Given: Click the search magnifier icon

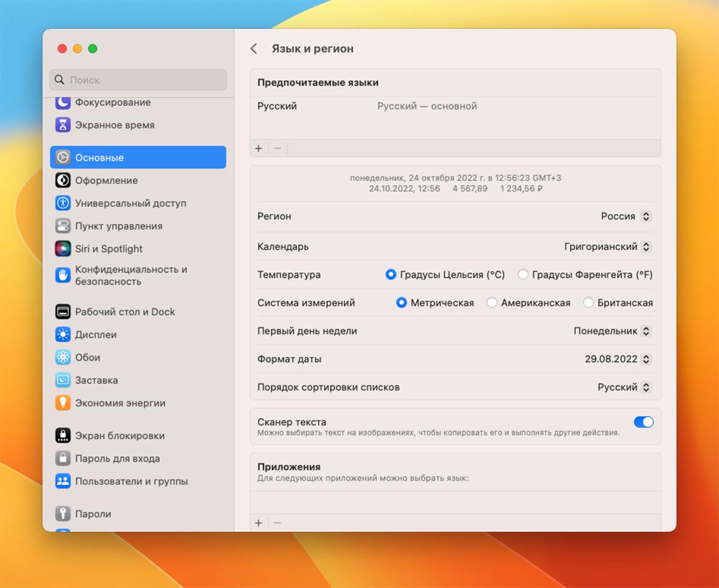Looking at the screenshot, I should point(59,80).
